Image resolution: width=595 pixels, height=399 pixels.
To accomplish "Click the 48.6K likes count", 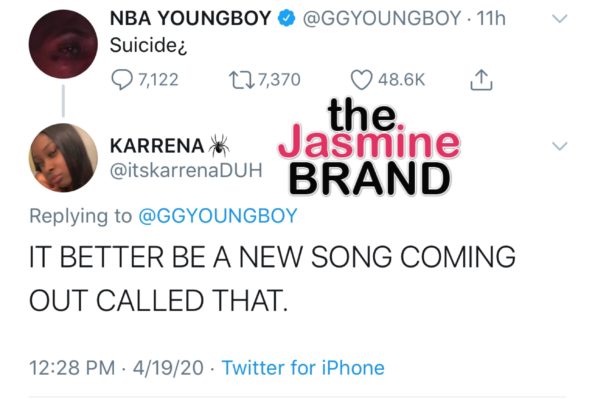I will pos(401,80).
